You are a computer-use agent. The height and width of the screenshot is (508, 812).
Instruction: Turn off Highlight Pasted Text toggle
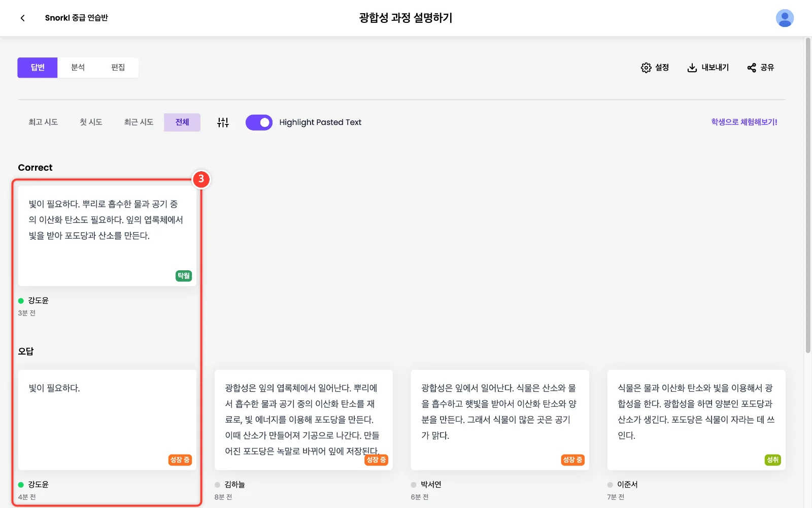pos(259,122)
